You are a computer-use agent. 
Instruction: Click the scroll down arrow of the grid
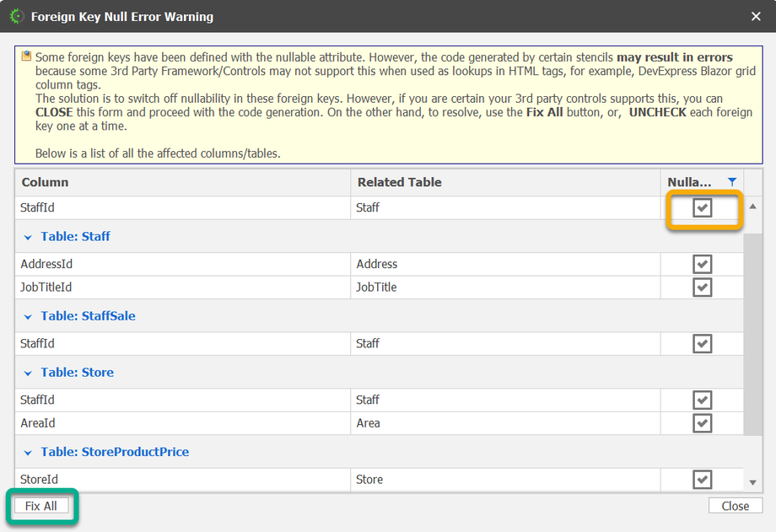[x=752, y=482]
